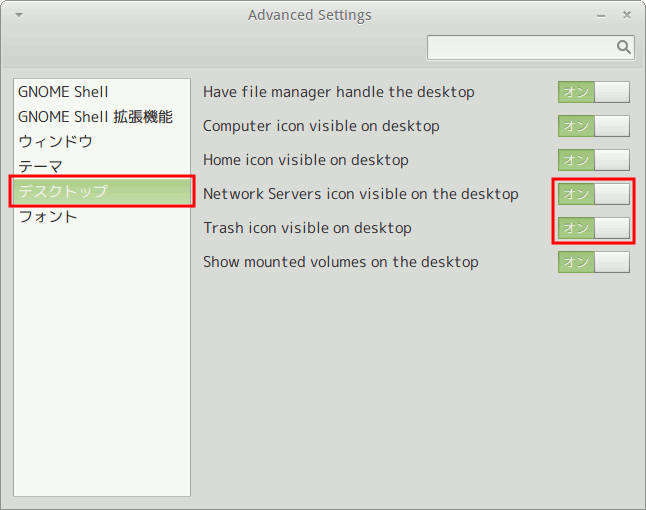Switch off Network Servers icon toggle
The height and width of the screenshot is (510, 646).
coord(593,194)
